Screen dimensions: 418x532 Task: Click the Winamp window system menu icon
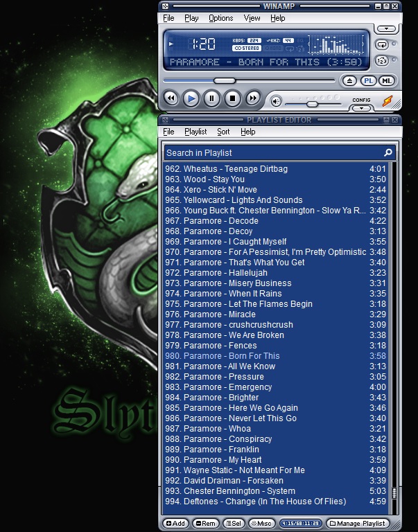[x=165, y=6]
